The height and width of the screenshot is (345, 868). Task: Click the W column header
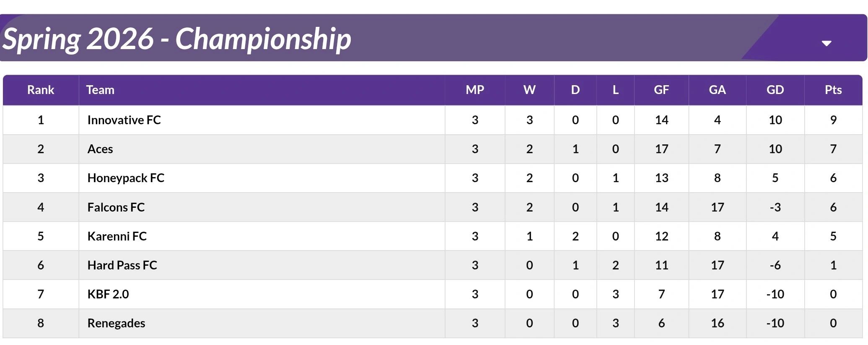[529, 90]
